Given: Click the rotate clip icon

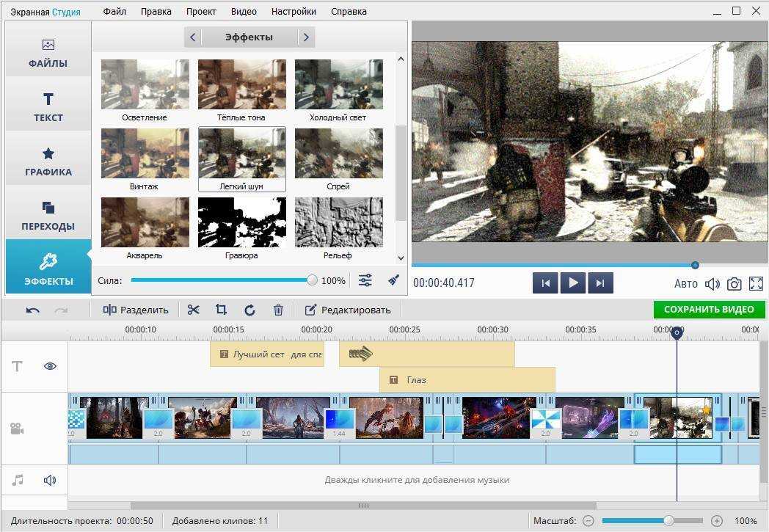Looking at the screenshot, I should tap(249, 310).
